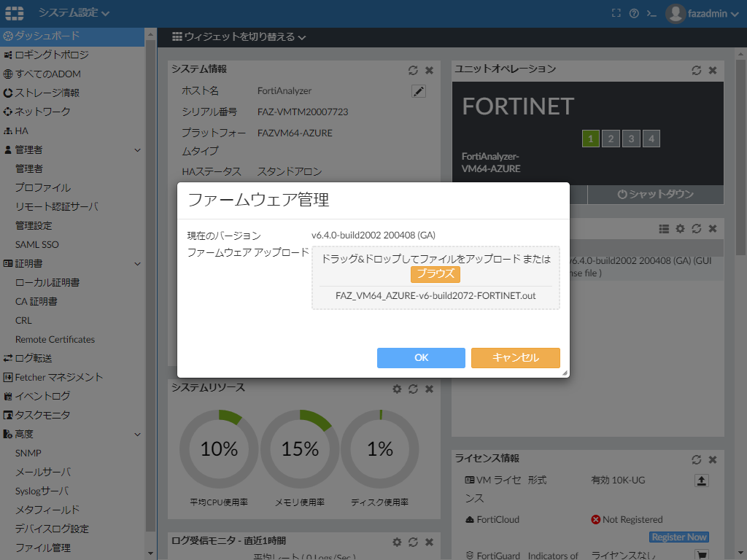Click the CPU usage 10% gauge
747x560 pixels.
coord(219,448)
